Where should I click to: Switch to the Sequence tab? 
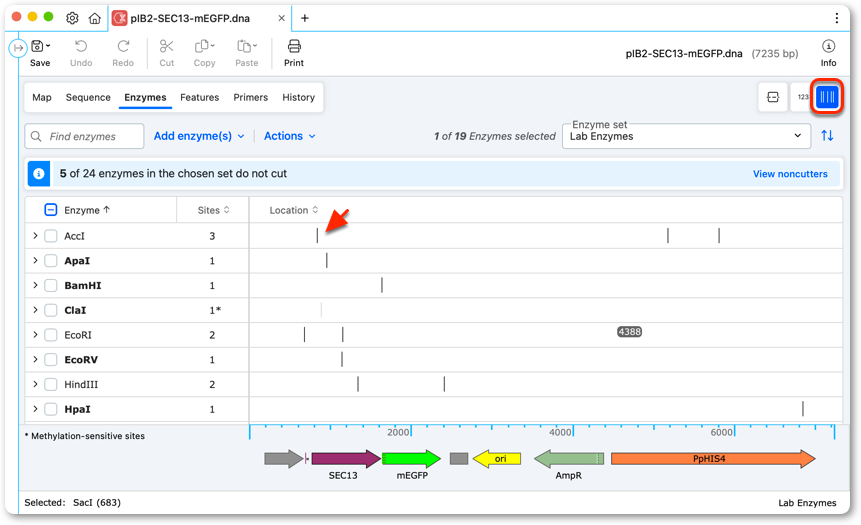click(88, 97)
